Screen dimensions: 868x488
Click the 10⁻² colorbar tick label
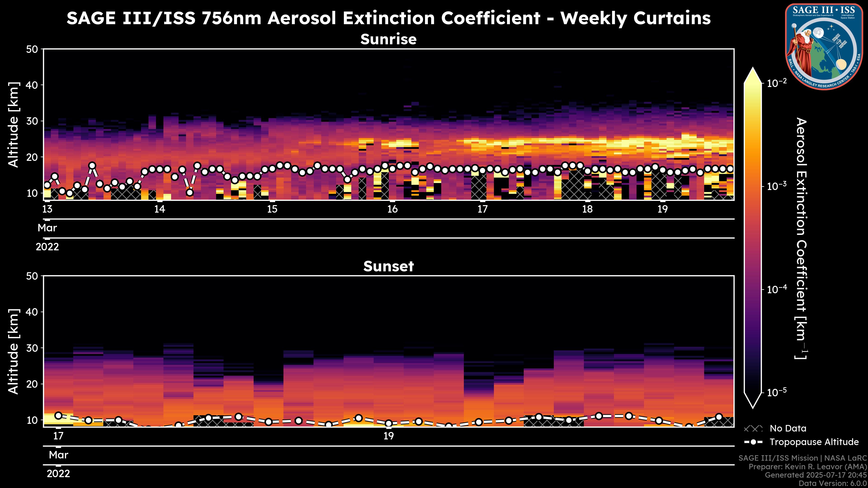click(777, 83)
